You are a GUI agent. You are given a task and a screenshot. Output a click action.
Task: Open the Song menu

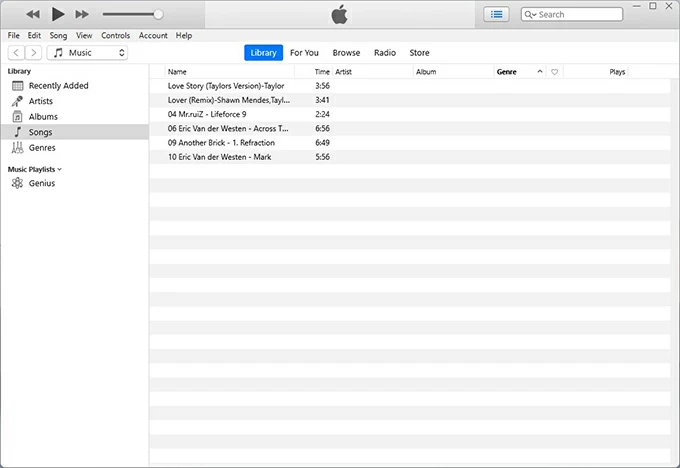(58, 36)
